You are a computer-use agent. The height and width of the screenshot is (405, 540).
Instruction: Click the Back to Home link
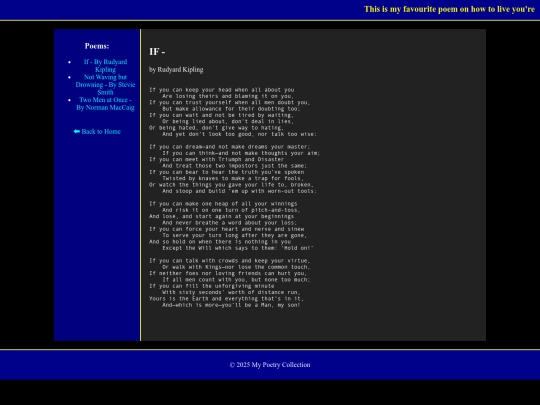(97, 132)
